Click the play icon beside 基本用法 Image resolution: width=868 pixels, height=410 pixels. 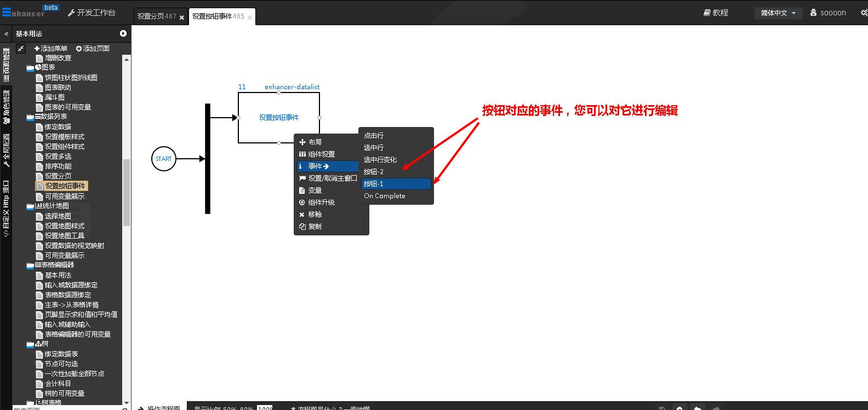123,33
